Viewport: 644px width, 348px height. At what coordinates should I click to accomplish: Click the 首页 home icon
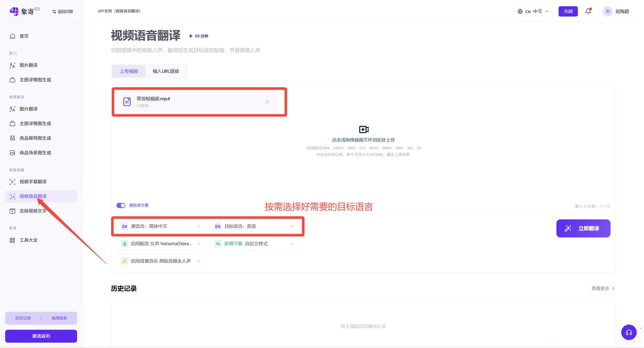(x=12, y=36)
